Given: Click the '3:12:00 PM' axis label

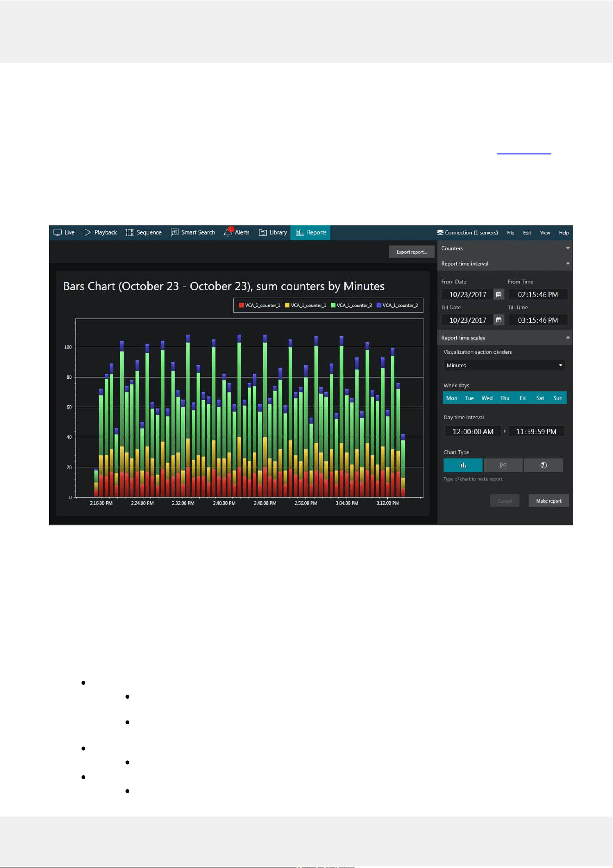Looking at the screenshot, I should click(x=388, y=503).
